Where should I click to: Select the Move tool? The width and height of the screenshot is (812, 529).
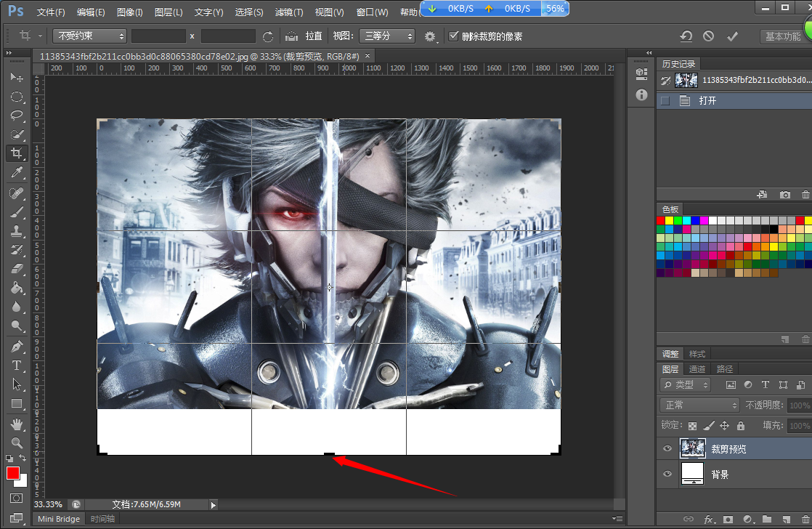point(17,77)
